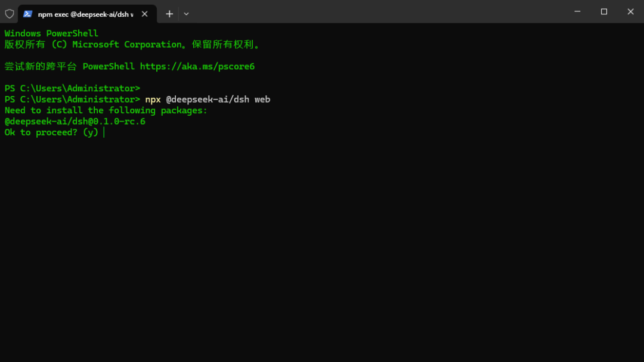Viewport: 644px width, 362px height.
Task: Click the 'Windows PowerShell' header text
Action: coord(51,33)
